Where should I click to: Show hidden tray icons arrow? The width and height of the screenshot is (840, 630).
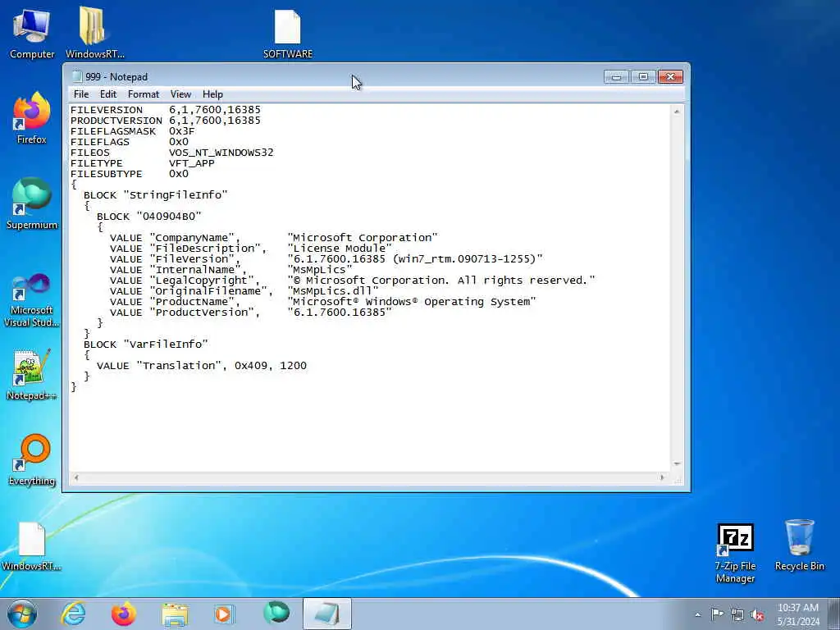click(697, 614)
